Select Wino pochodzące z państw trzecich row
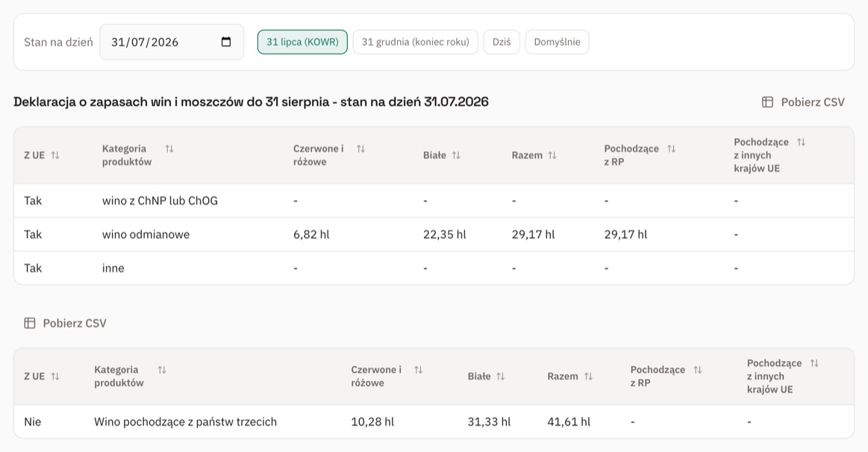The width and height of the screenshot is (868, 452). [x=434, y=421]
